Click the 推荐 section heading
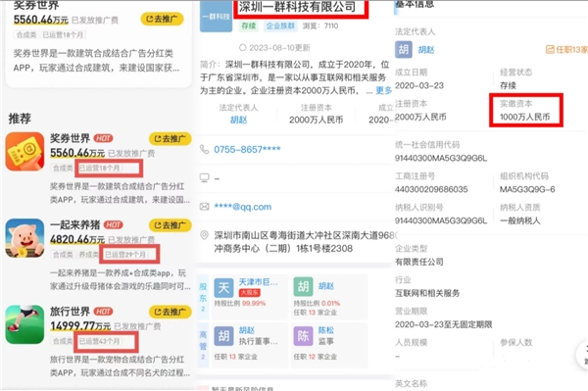 [x=20, y=119]
